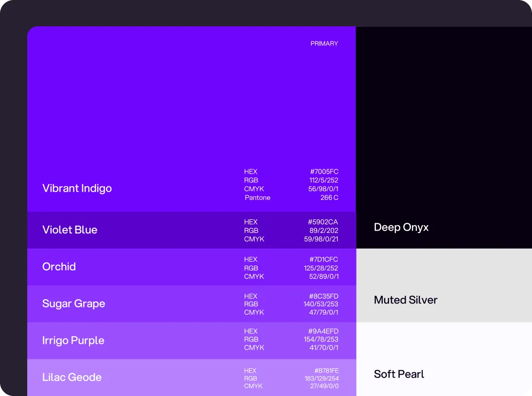
Task: Click the hex value #7005FC
Action: 323,171
